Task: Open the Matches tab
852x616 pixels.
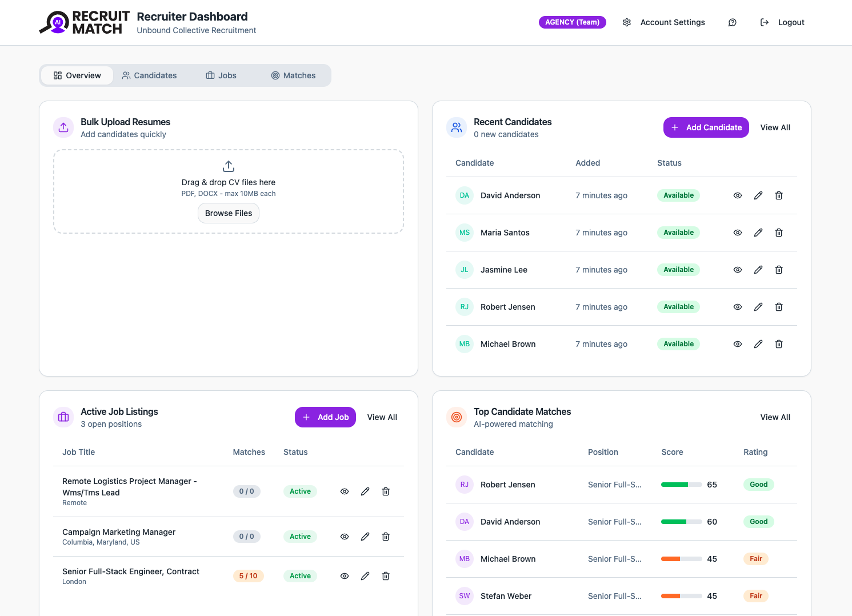Action: [293, 75]
